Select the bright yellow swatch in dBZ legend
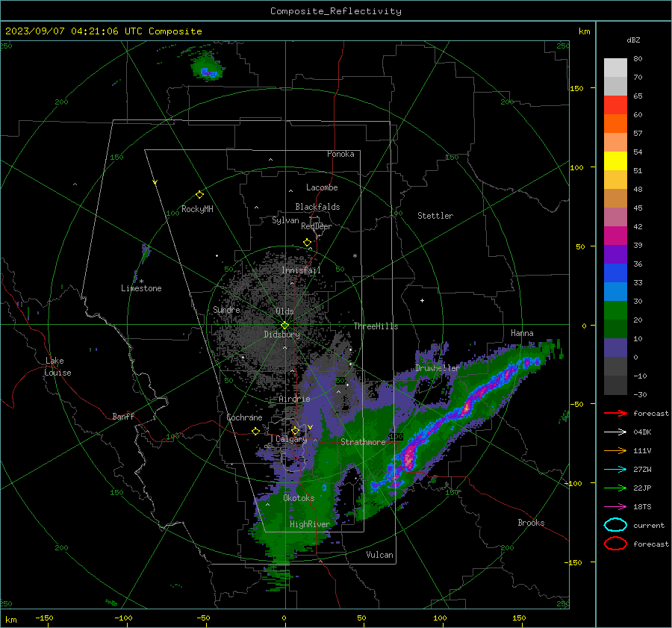The image size is (672, 628). coord(615,161)
